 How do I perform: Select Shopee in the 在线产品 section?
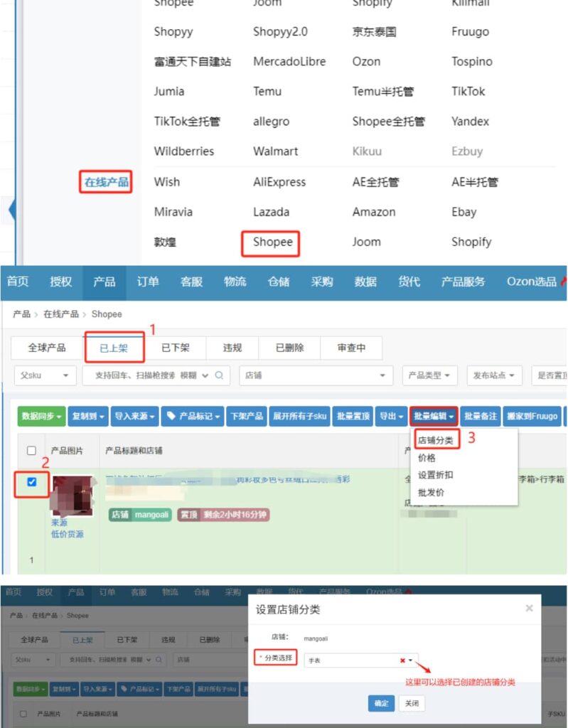[272, 242]
